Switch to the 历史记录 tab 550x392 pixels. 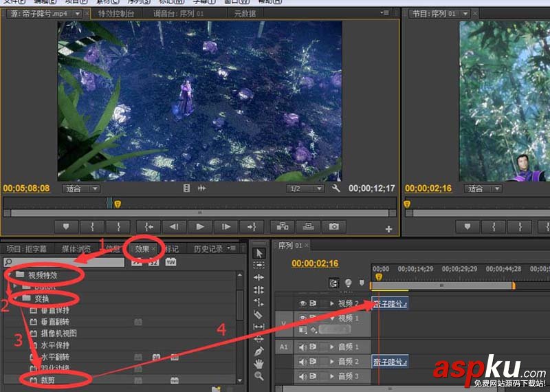pyautogui.click(x=208, y=249)
